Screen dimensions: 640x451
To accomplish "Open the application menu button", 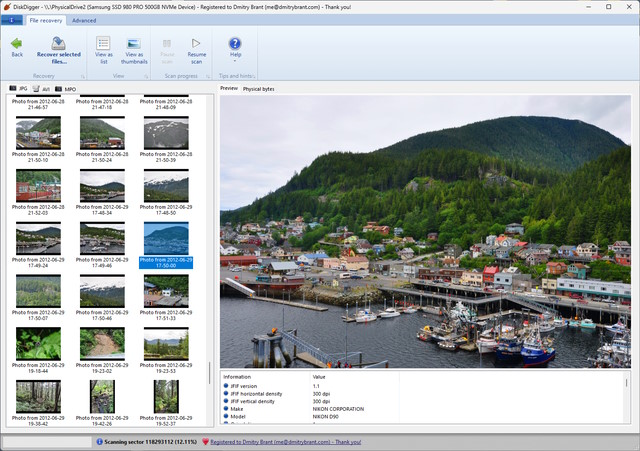I will (12, 20).
